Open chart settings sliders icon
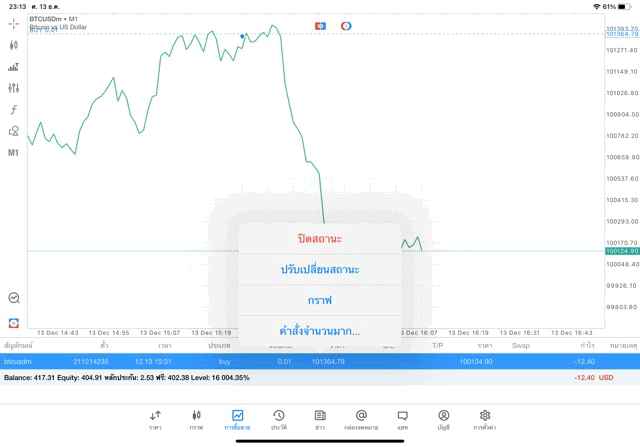Image resolution: width=640 pixels, height=447 pixels. pos(14,88)
